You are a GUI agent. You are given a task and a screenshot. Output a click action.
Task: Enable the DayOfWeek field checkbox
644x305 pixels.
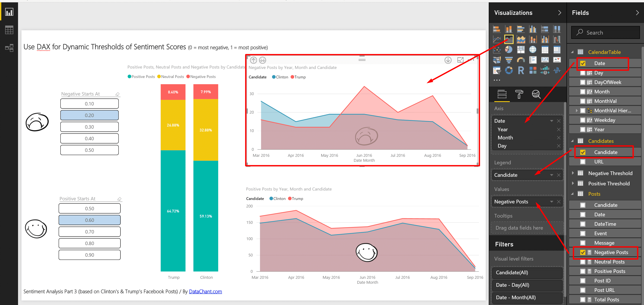[583, 82]
